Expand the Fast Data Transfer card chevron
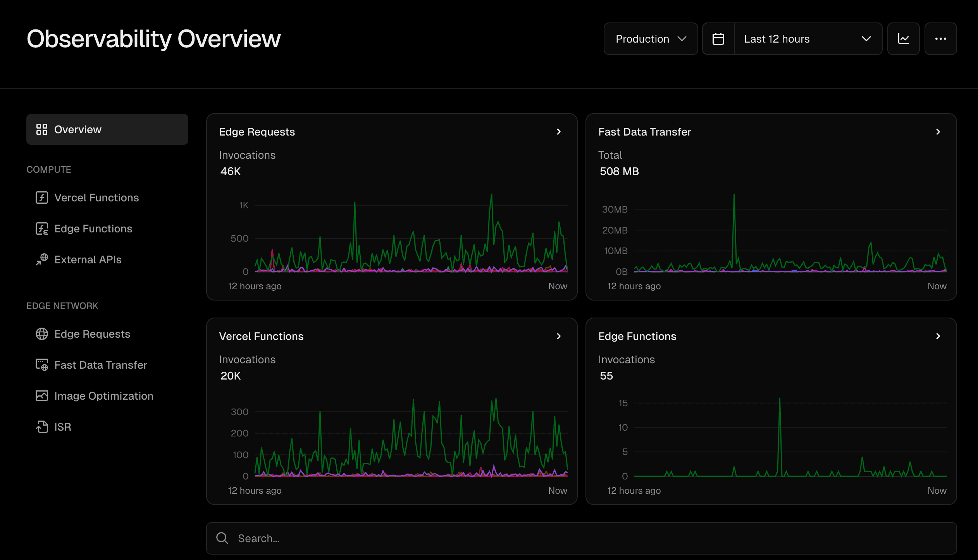Viewport: 978px width, 560px height. 938,132
